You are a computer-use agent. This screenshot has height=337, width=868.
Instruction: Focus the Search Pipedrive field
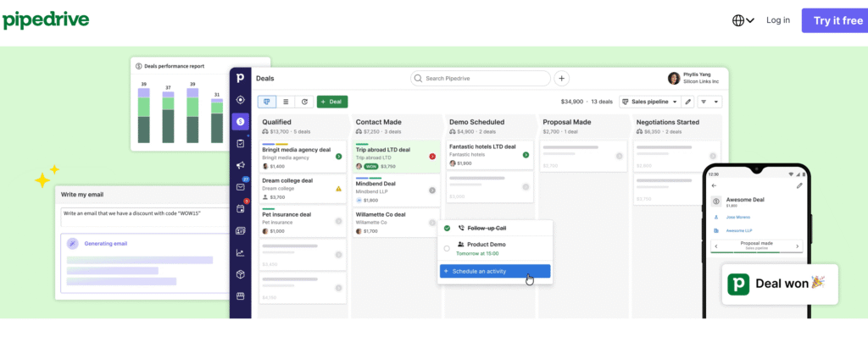click(x=481, y=79)
